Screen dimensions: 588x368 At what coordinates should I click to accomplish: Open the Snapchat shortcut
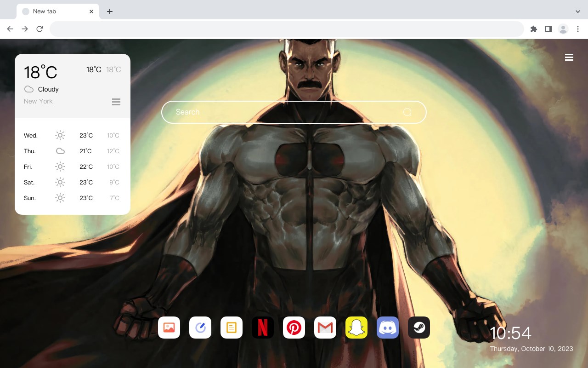(356, 328)
